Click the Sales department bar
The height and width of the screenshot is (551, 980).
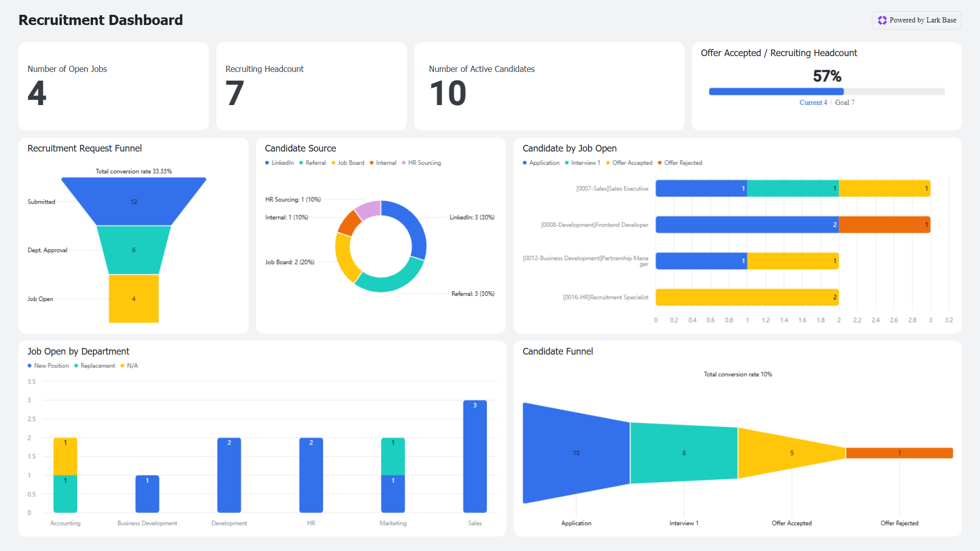tap(475, 457)
